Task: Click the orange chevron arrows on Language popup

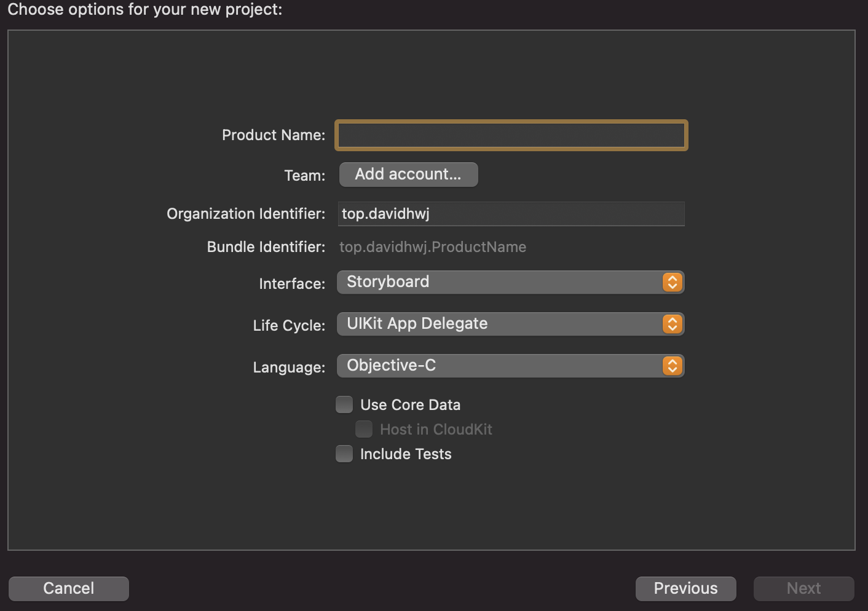Action: click(673, 366)
